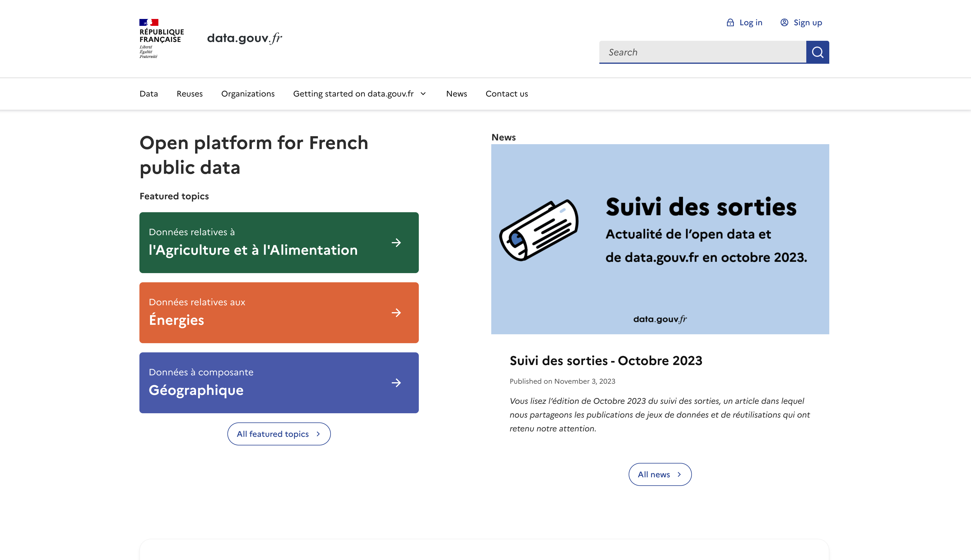
Task: Select the orange Énergies topic card
Action: click(x=279, y=313)
